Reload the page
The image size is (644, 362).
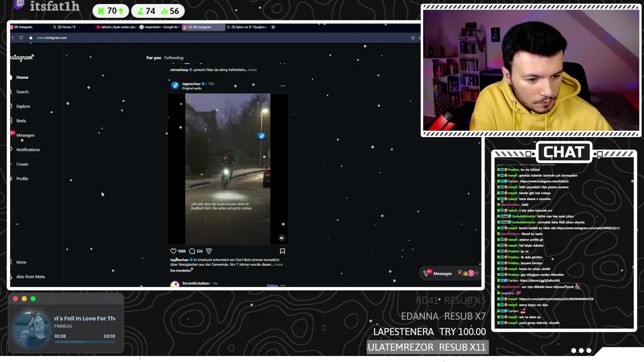click(x=21, y=38)
